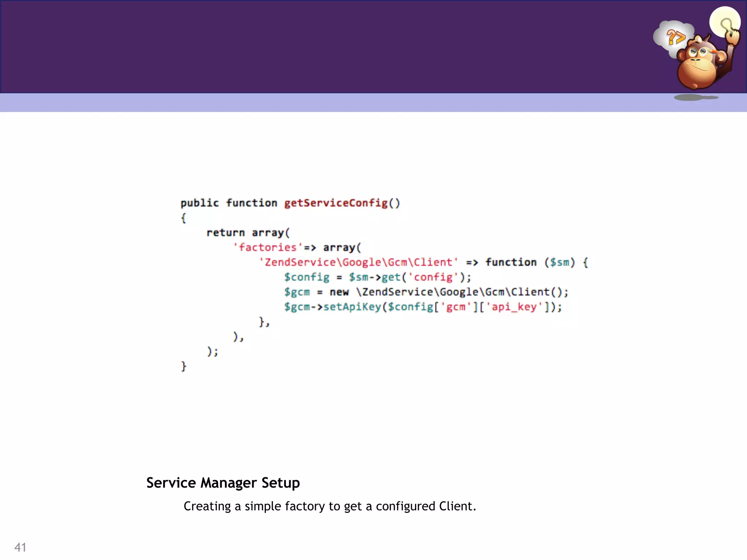Click the "Service Manager Setup" heading
This screenshot has width=747, height=560.
(x=223, y=483)
